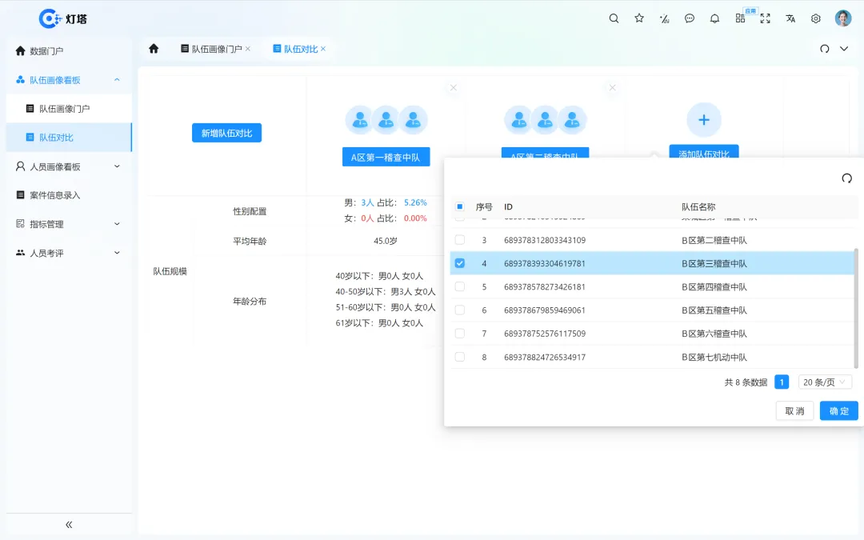Toggle fullscreen mode icon
The image size is (864, 540).
(765, 18)
